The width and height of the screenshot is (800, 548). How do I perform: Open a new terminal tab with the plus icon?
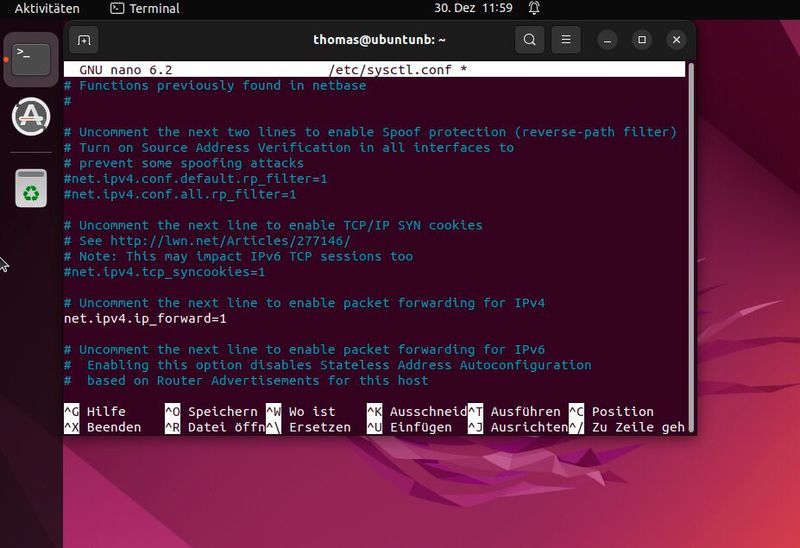click(x=84, y=40)
